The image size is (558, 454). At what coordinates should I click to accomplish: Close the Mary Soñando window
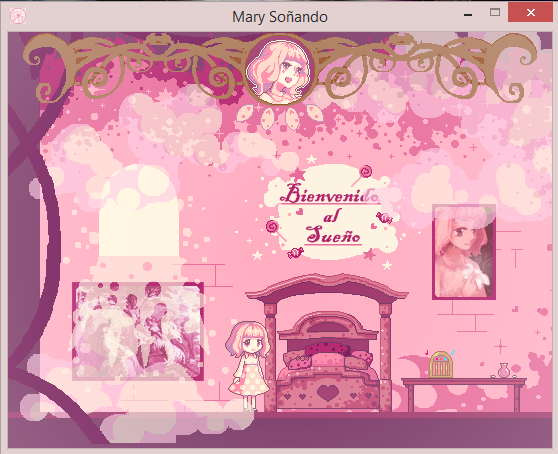[530, 12]
